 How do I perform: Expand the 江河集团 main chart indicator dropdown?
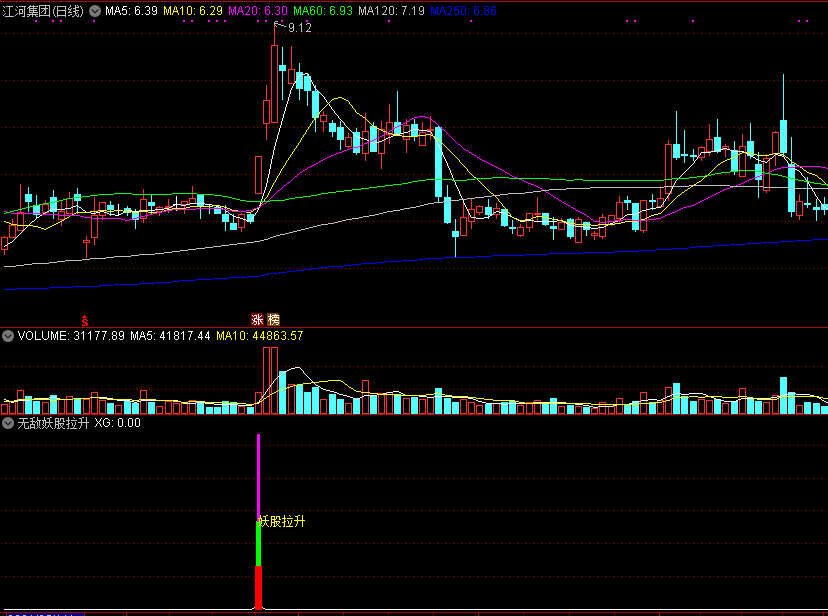pyautogui.click(x=95, y=11)
